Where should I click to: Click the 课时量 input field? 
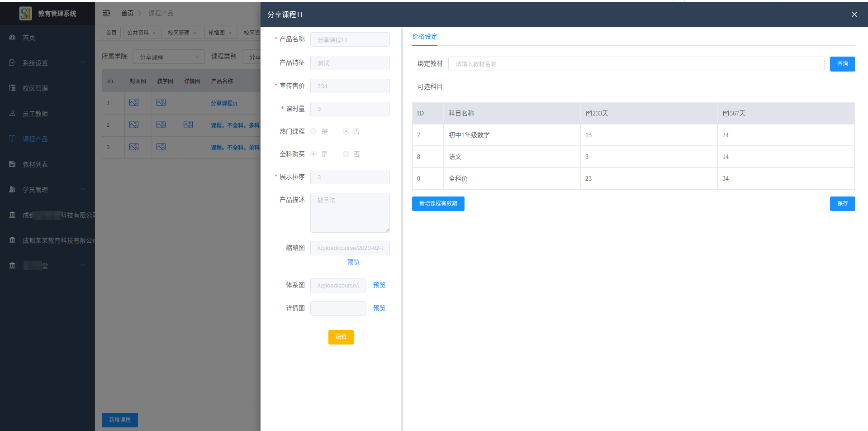(x=350, y=109)
